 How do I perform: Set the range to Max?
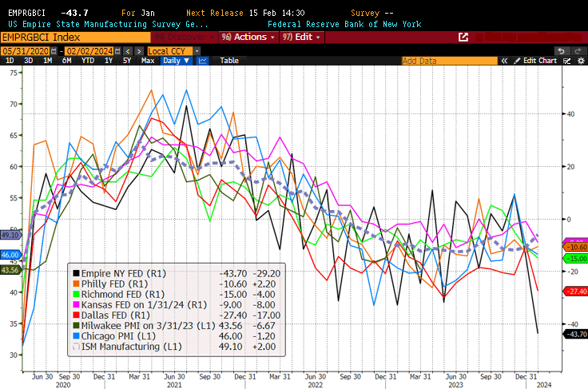[x=148, y=61]
